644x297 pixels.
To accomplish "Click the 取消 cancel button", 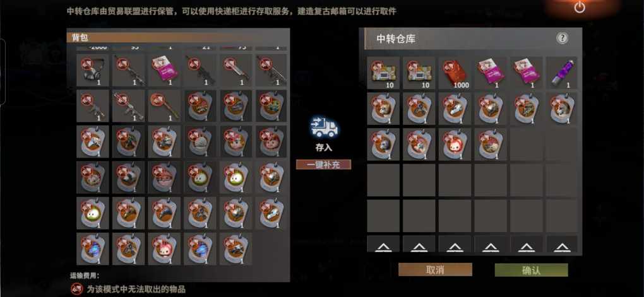I will tap(436, 270).
